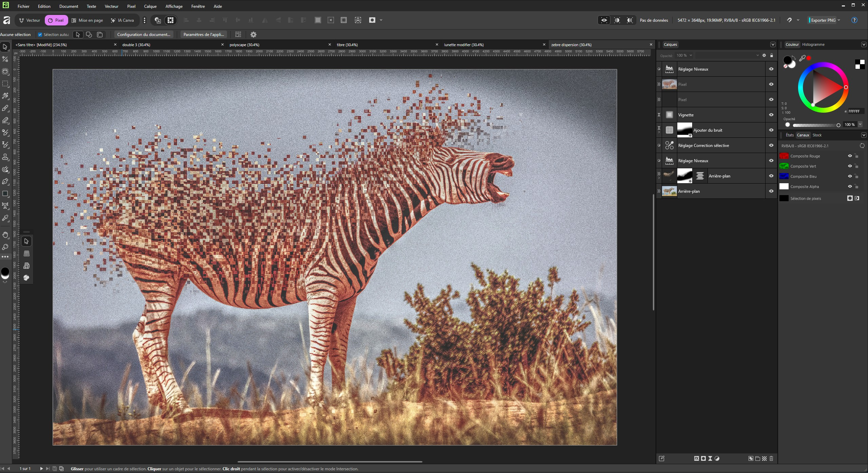Select the Crop tool in left toolbar
868x473 pixels.
[x=5, y=59]
